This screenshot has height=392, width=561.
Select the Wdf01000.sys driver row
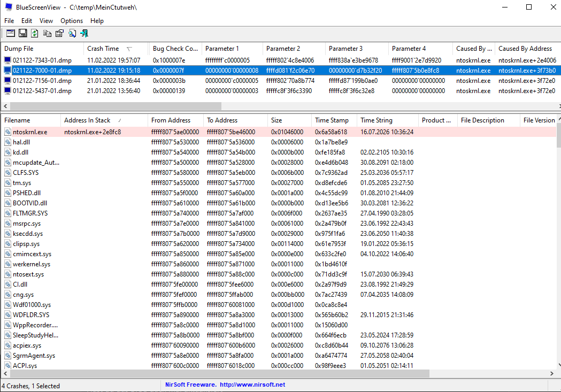279,305
